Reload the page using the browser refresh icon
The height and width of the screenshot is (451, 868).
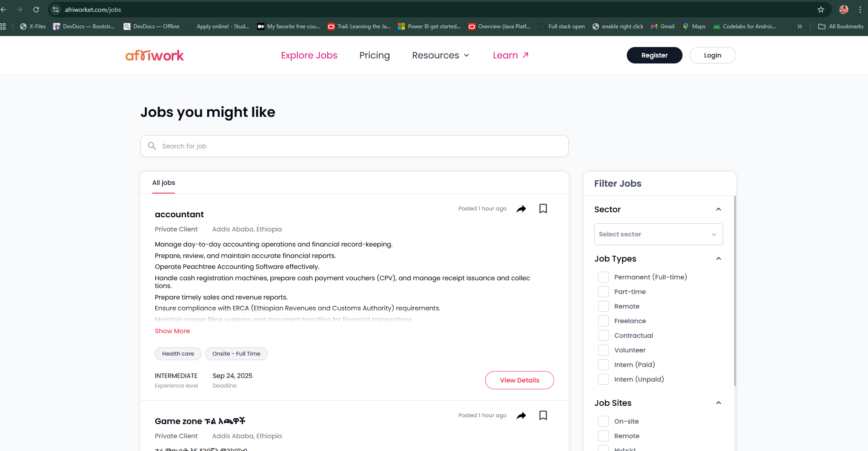(x=36, y=10)
